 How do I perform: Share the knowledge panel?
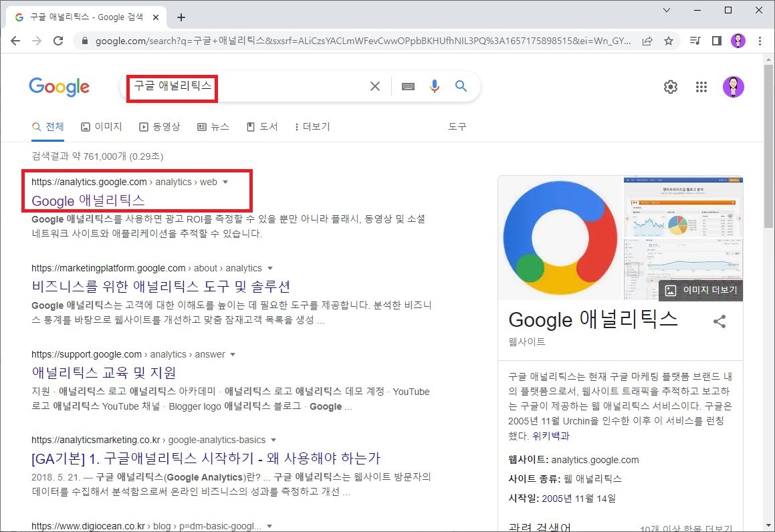point(719,321)
